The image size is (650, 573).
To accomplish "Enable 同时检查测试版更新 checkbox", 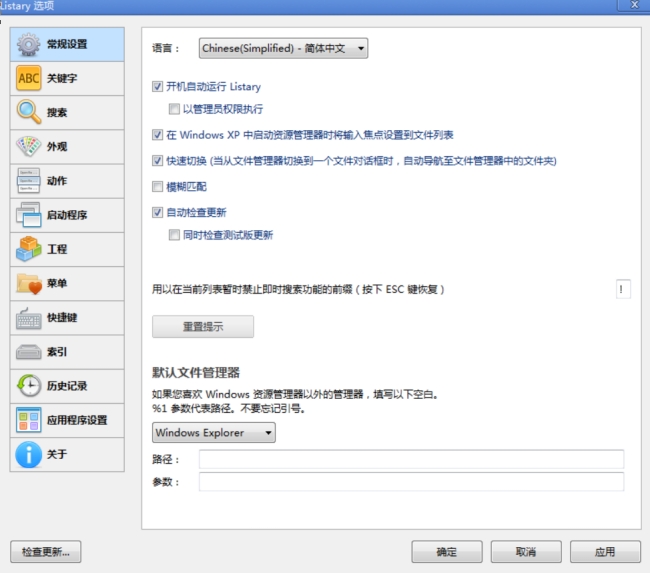I will click(174, 235).
